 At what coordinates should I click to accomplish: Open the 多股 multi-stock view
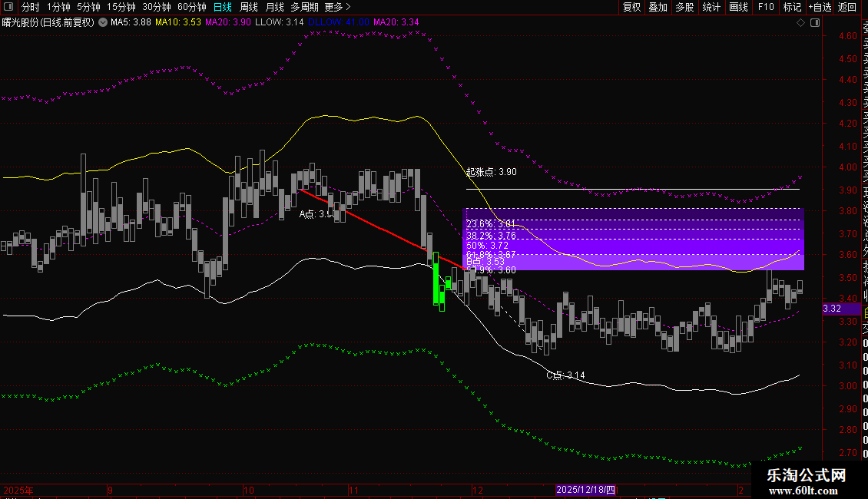pos(684,7)
